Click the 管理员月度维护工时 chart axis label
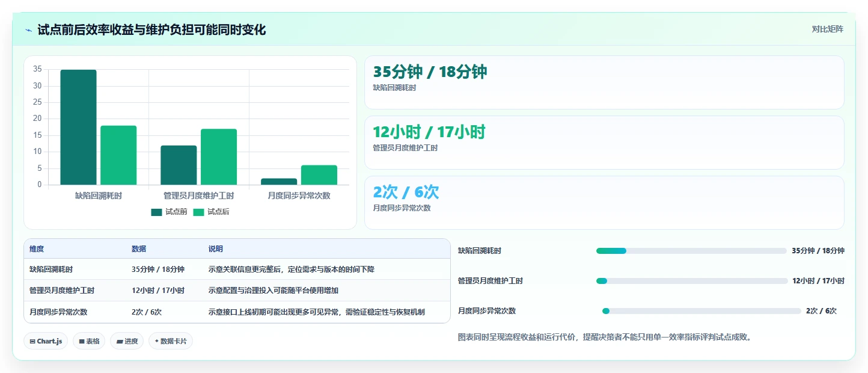 click(x=198, y=196)
